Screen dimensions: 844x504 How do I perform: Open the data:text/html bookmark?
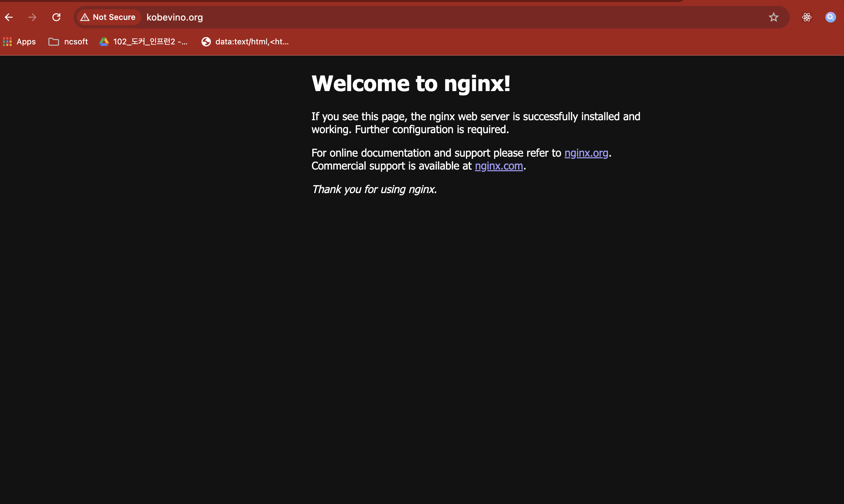coord(245,41)
